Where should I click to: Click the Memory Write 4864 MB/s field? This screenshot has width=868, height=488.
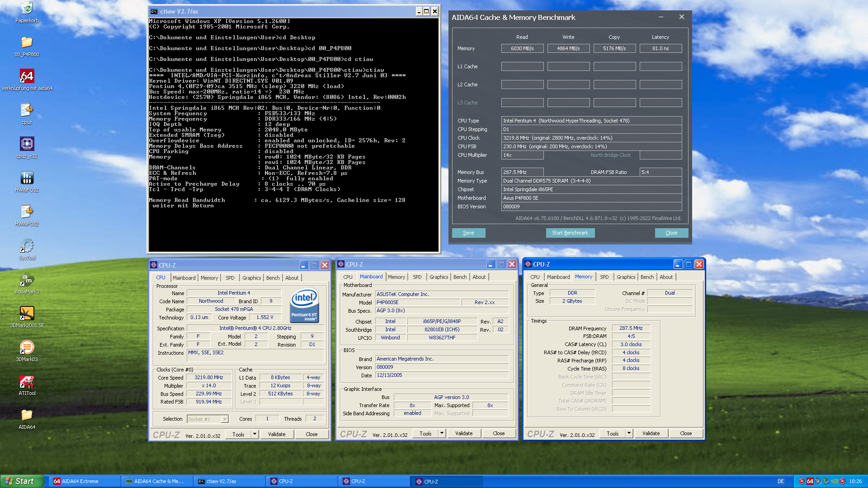click(568, 48)
